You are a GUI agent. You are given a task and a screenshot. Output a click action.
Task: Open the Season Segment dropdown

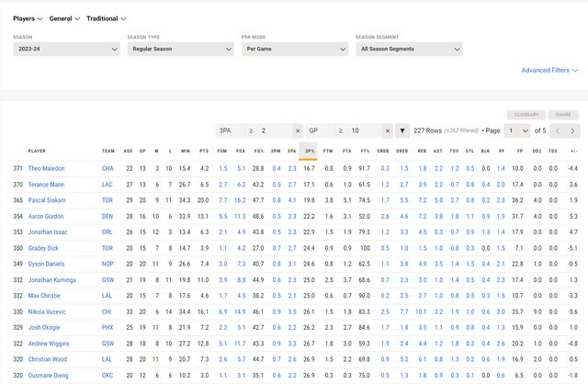pyautogui.click(x=407, y=49)
